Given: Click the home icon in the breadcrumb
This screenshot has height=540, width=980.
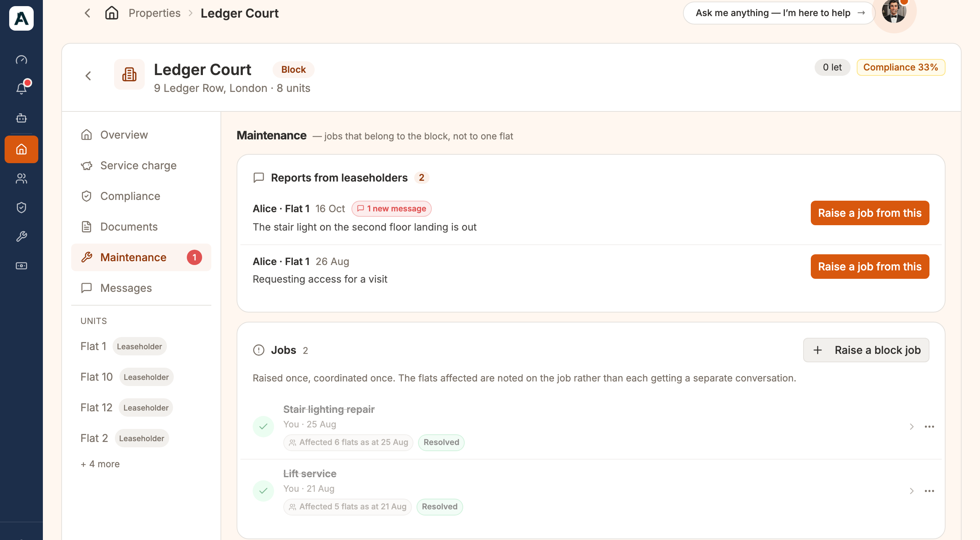Looking at the screenshot, I should click(x=112, y=13).
